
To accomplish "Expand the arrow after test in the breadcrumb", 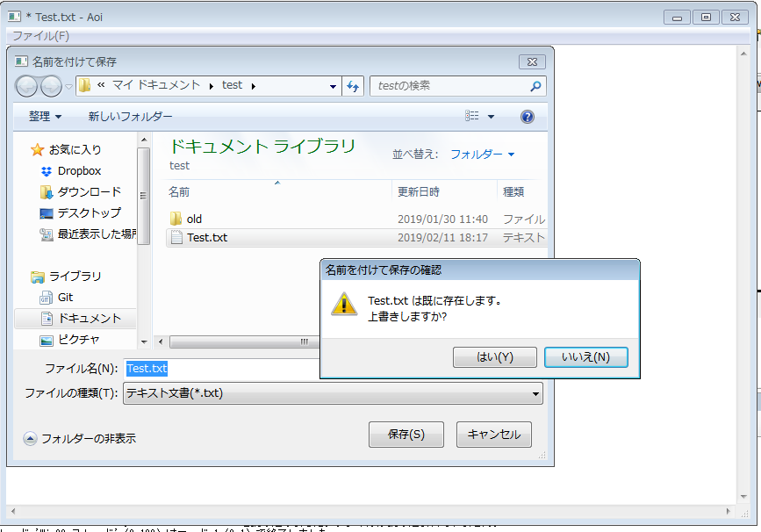I will 254,86.
